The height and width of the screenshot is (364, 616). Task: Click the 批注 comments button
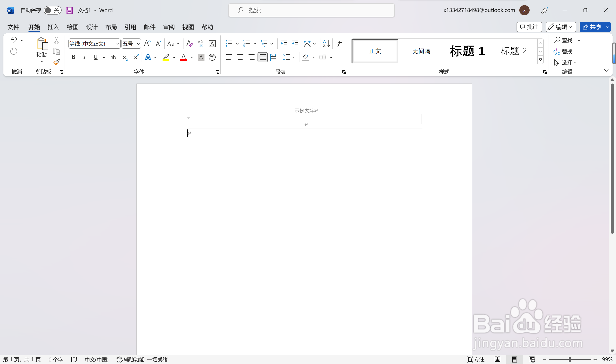pos(529,27)
